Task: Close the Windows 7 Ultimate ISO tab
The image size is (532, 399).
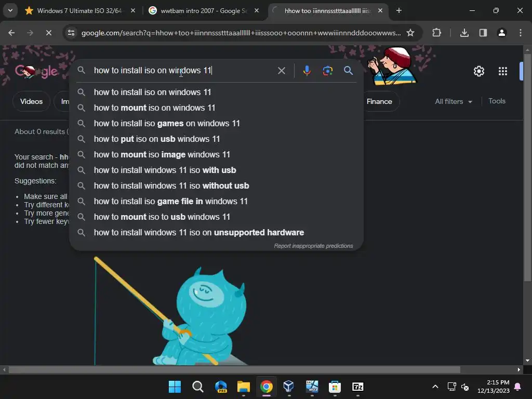Action: pyautogui.click(x=133, y=10)
